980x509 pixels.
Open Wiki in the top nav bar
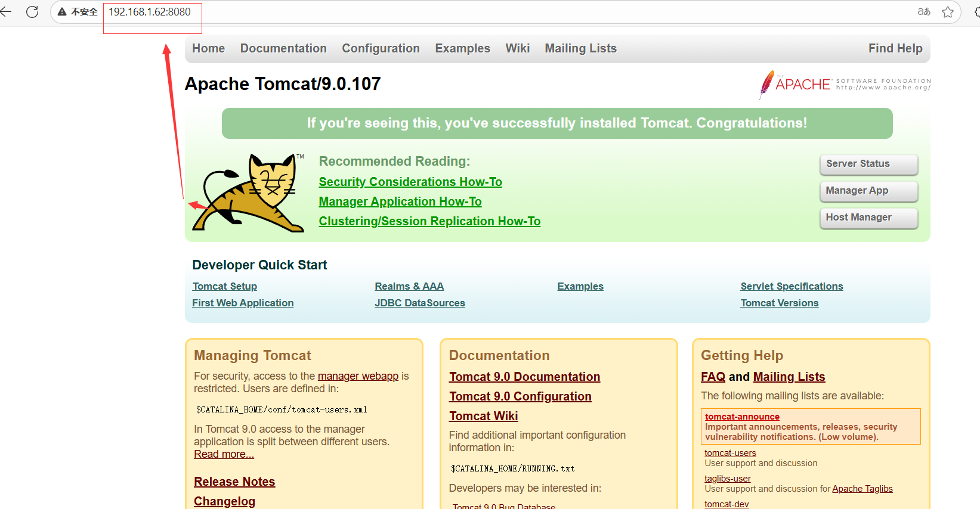518,48
